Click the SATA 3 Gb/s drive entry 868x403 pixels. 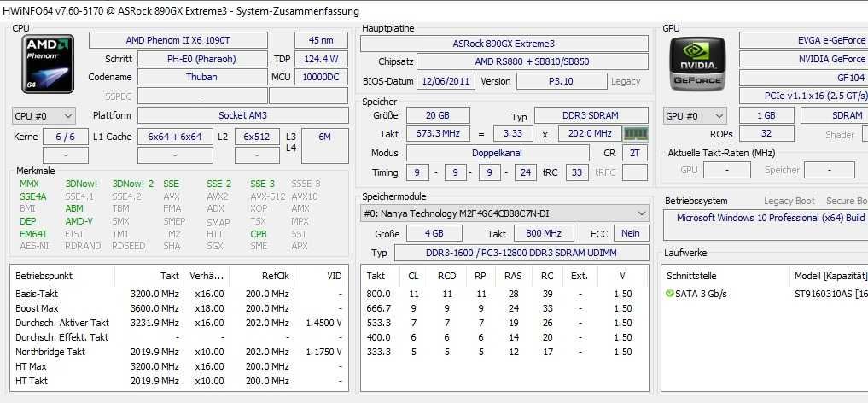click(701, 294)
